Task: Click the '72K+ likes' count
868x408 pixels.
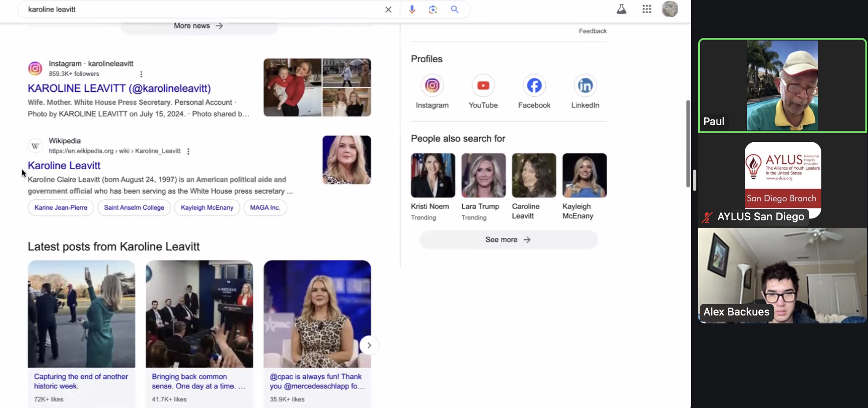Action: click(49, 399)
